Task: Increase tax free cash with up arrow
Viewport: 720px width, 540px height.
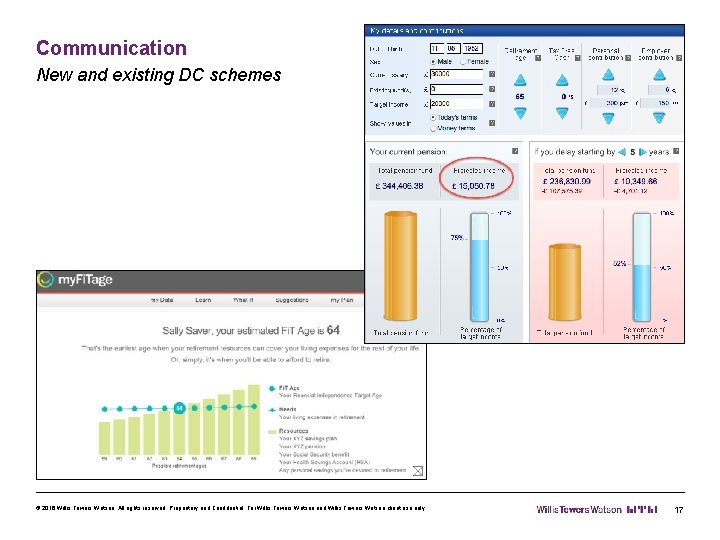Action: click(562, 81)
